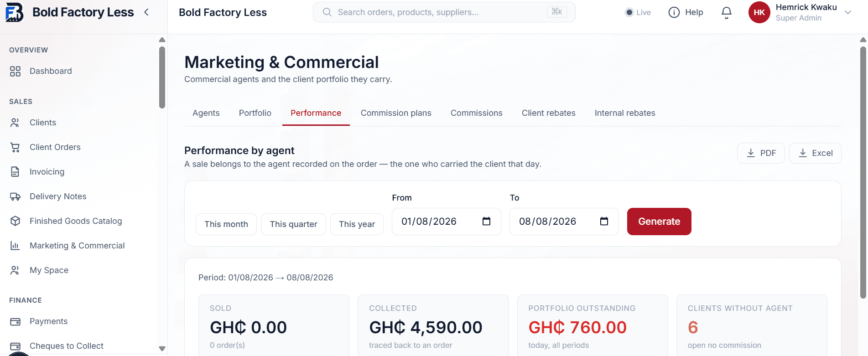Open Delivery Notes in the sidebar
This screenshot has width=868, height=356.
(58, 196)
